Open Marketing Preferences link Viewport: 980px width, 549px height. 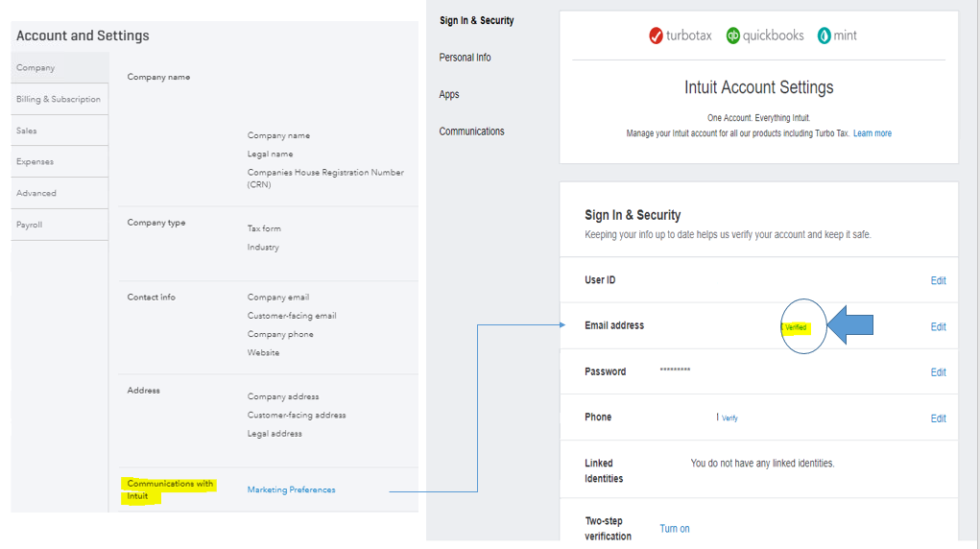tap(291, 489)
